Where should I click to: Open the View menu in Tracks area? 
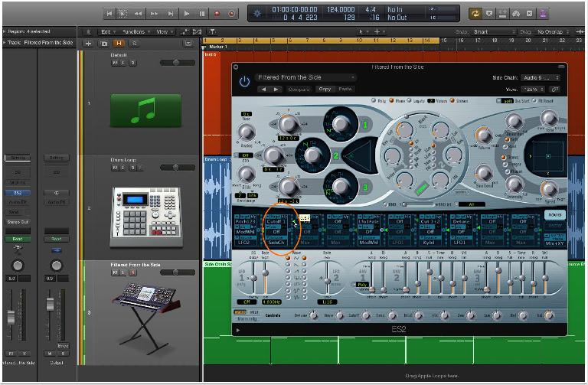164,32
